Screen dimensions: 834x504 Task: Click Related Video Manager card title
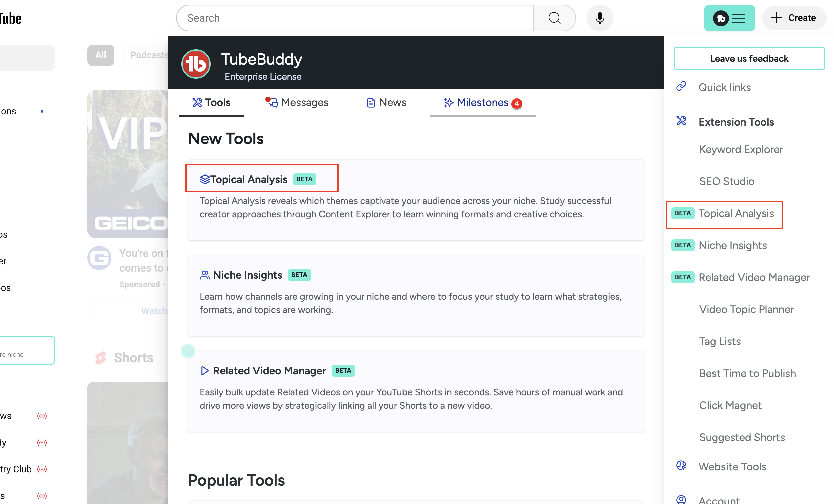coord(269,371)
